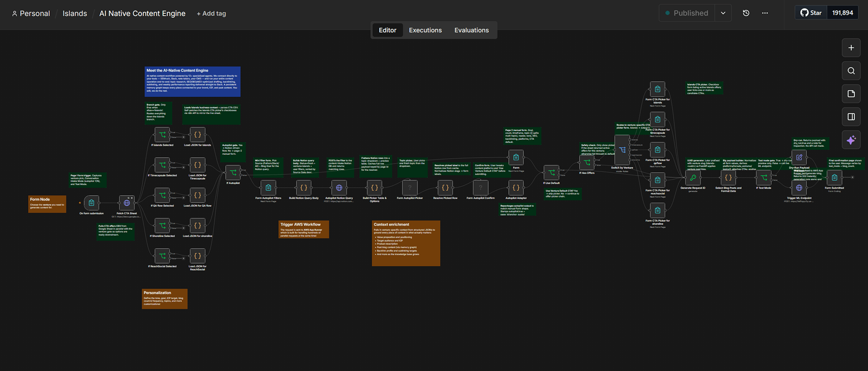This screenshot has width=868, height=371.
Task: Open workflow version history
Action: pyautogui.click(x=746, y=13)
